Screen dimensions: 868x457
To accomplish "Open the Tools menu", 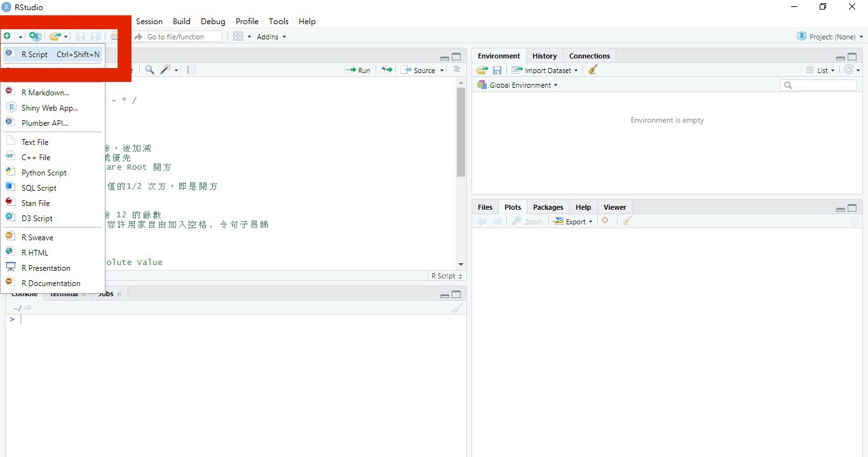I will (x=278, y=21).
